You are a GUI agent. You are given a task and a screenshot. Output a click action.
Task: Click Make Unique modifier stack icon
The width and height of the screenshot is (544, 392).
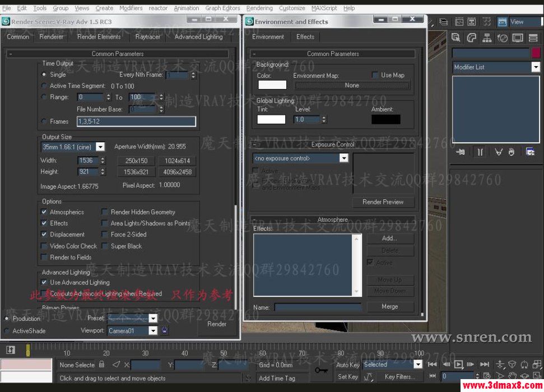(x=499, y=152)
